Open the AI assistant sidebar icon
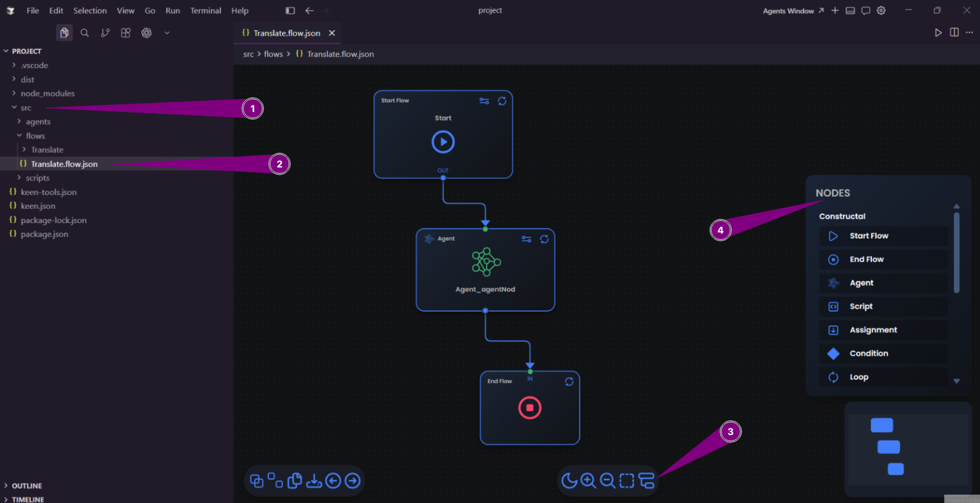 (x=147, y=33)
